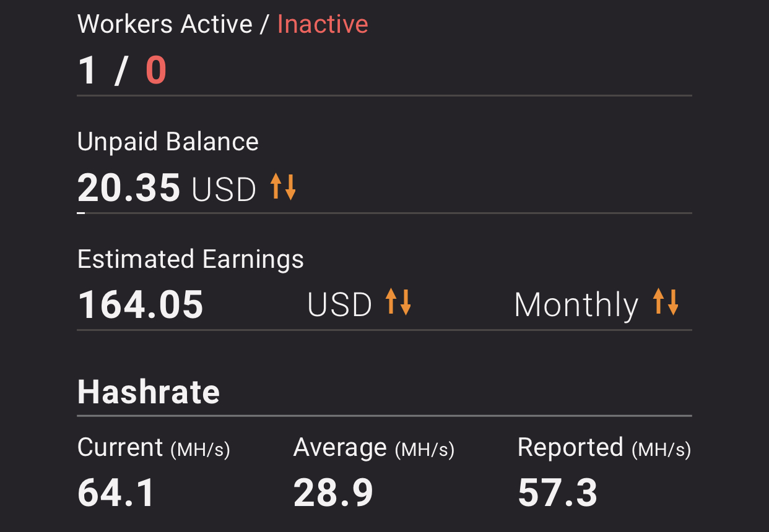Click the orange arrows beside Unpaid Balance USD
Screen dimensions: 769x532
[x=284, y=187]
